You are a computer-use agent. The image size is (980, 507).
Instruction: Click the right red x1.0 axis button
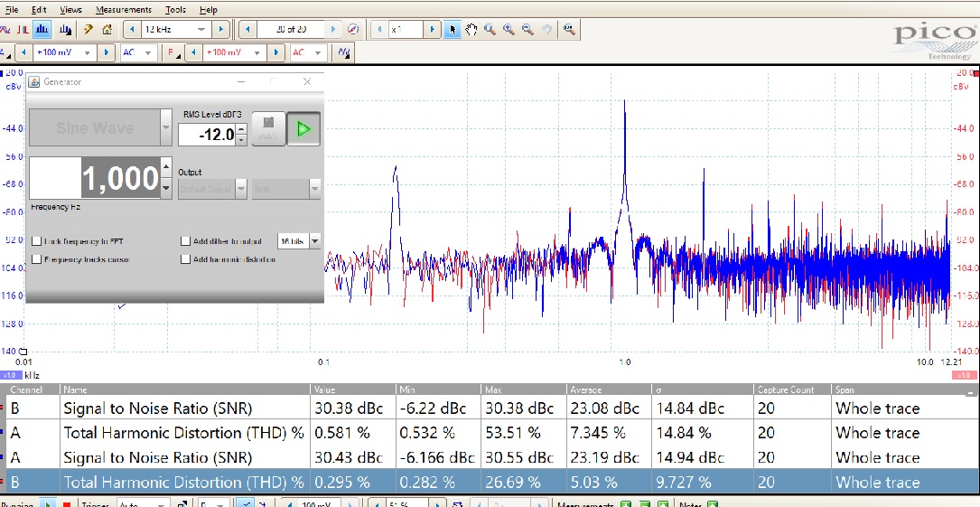pyautogui.click(x=965, y=375)
